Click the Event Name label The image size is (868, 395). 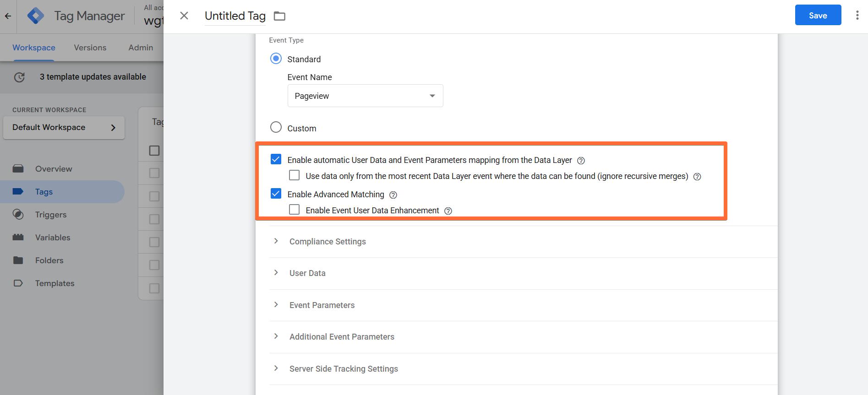coord(310,77)
